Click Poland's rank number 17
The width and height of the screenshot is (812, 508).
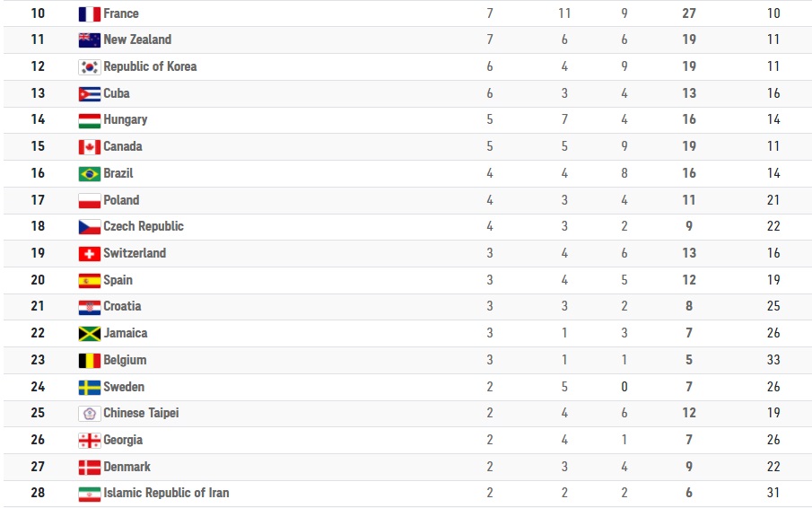tap(38, 200)
